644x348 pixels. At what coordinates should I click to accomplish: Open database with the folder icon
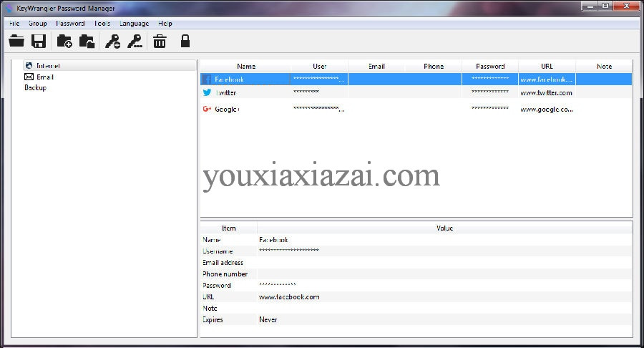click(16, 41)
